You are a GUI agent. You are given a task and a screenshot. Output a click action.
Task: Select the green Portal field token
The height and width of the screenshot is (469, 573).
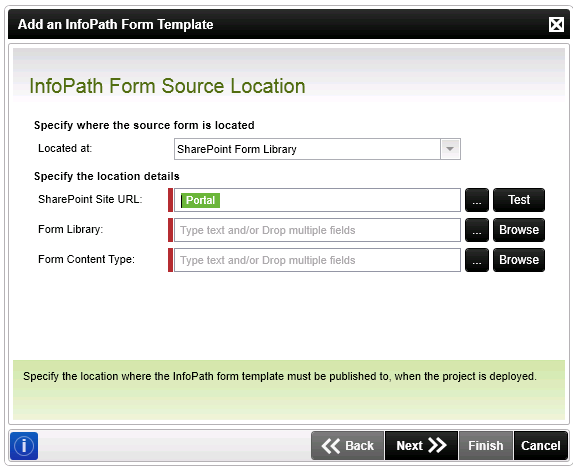click(x=201, y=200)
